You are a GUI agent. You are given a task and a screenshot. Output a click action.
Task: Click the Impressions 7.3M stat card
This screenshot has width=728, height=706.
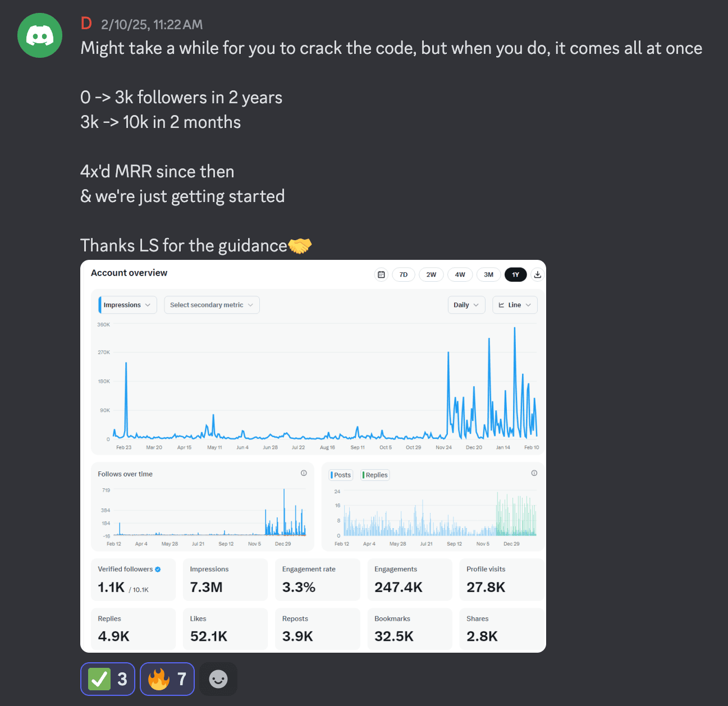[225, 579]
